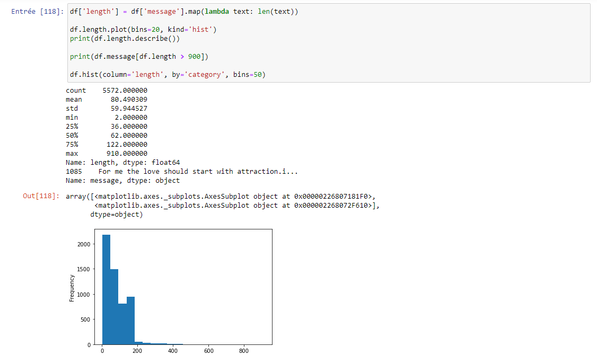Click the line filtering df.length > 900
This screenshot has width=597, height=364.
coord(138,57)
